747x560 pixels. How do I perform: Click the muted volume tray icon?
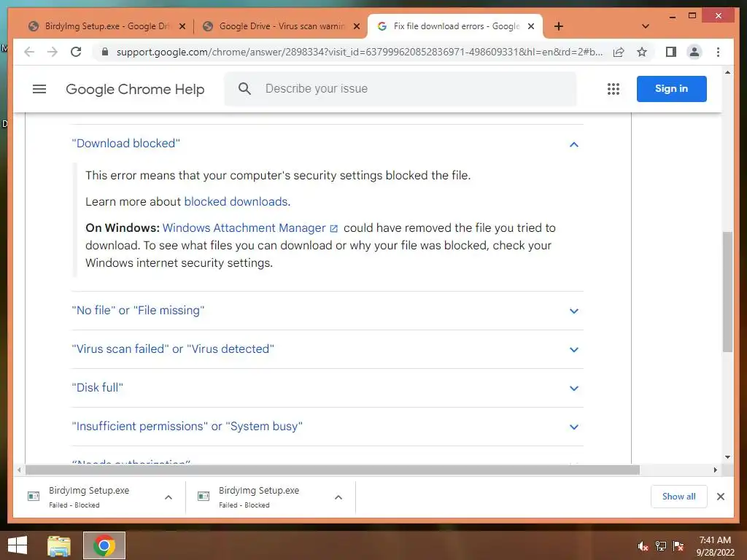[642, 546]
